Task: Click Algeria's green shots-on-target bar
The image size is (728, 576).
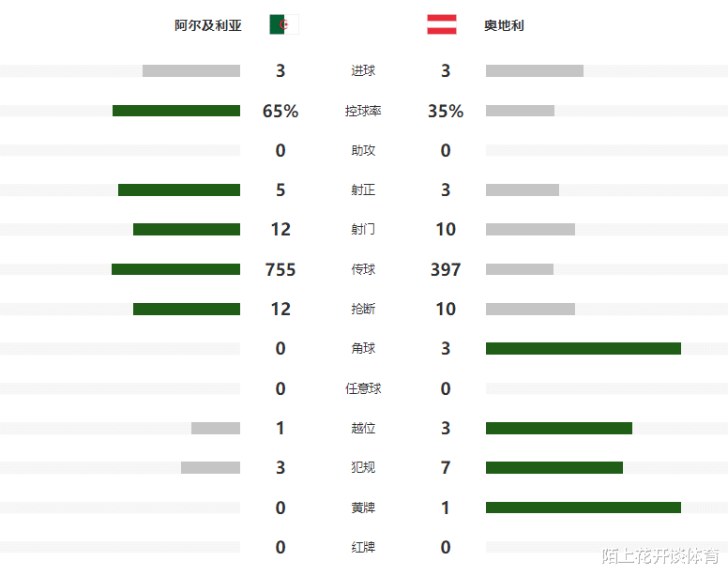Action: [179, 189]
